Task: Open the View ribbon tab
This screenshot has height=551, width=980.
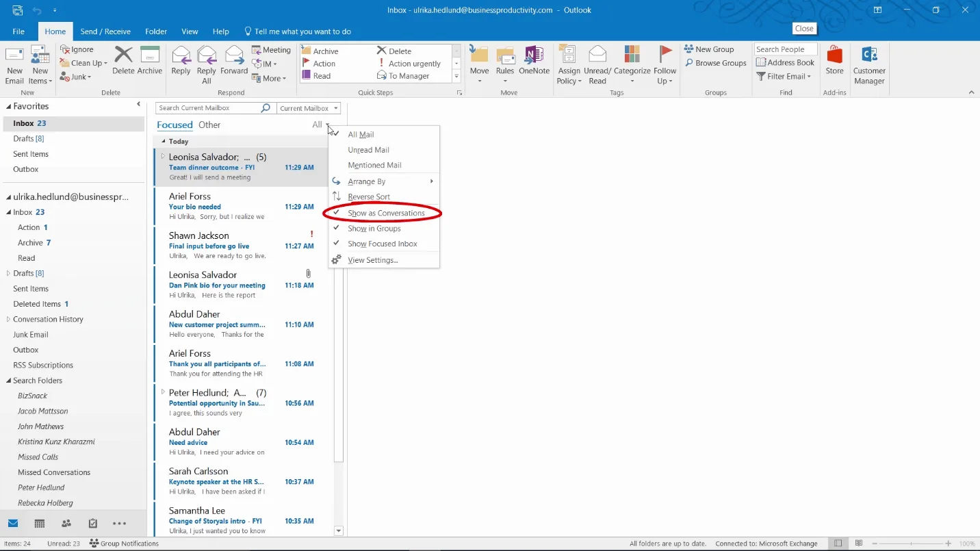Action: tap(190, 31)
